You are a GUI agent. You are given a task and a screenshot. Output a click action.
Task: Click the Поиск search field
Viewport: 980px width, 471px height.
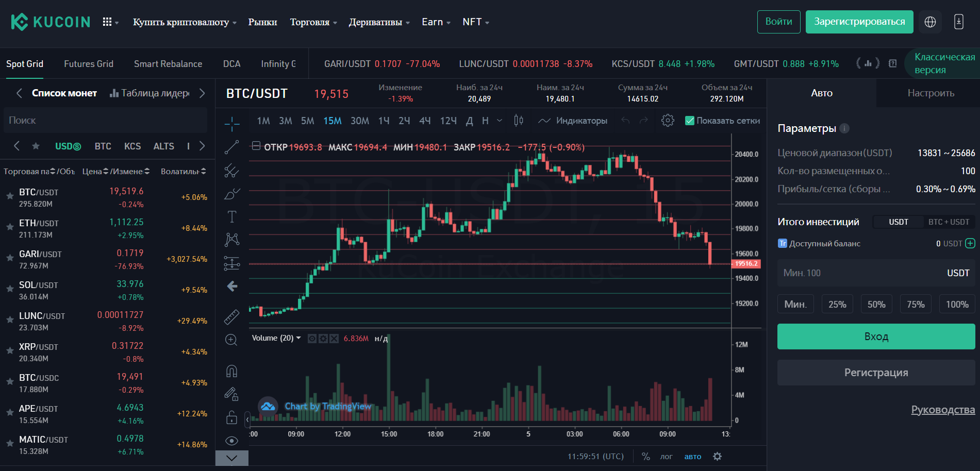[x=105, y=120]
